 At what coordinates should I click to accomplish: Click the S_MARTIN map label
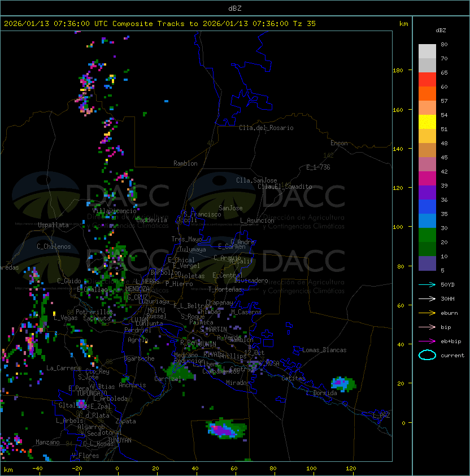tap(214, 329)
